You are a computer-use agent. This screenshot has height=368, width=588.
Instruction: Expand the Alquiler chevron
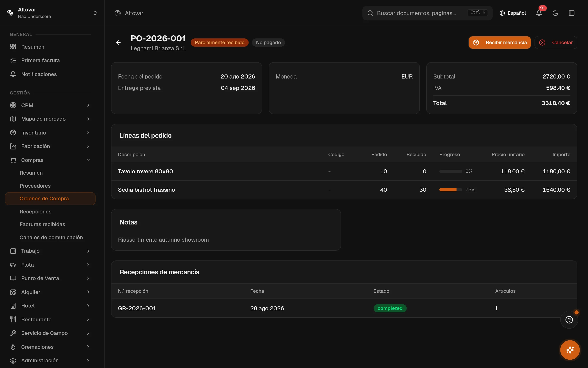tap(88, 292)
